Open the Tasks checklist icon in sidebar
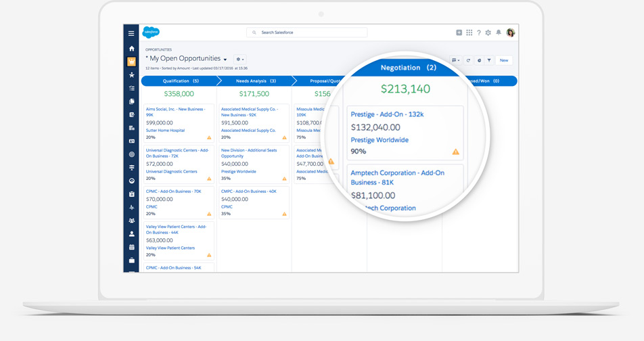The image size is (644, 341). [x=131, y=88]
